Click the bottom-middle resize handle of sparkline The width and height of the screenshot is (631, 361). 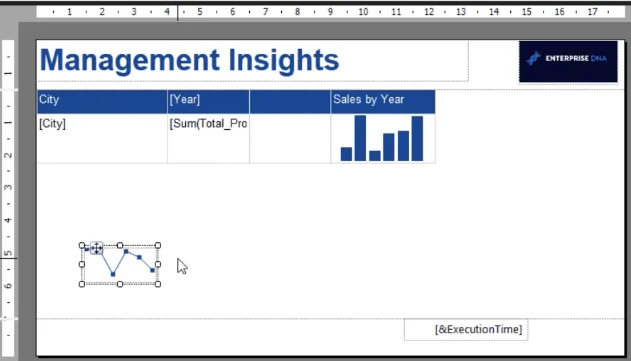[120, 284]
